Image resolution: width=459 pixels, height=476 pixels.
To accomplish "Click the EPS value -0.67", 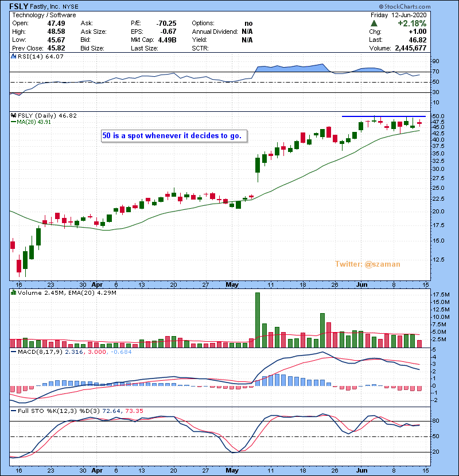I will [x=168, y=32].
